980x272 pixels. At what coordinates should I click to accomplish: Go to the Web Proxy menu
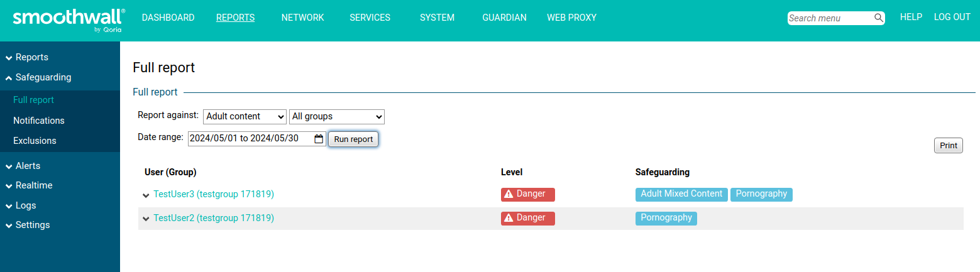pyautogui.click(x=571, y=18)
